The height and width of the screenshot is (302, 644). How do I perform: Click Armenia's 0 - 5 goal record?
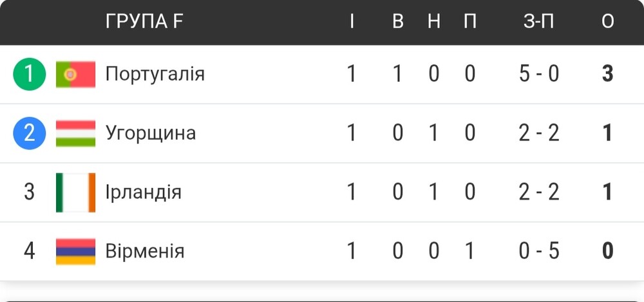(539, 251)
